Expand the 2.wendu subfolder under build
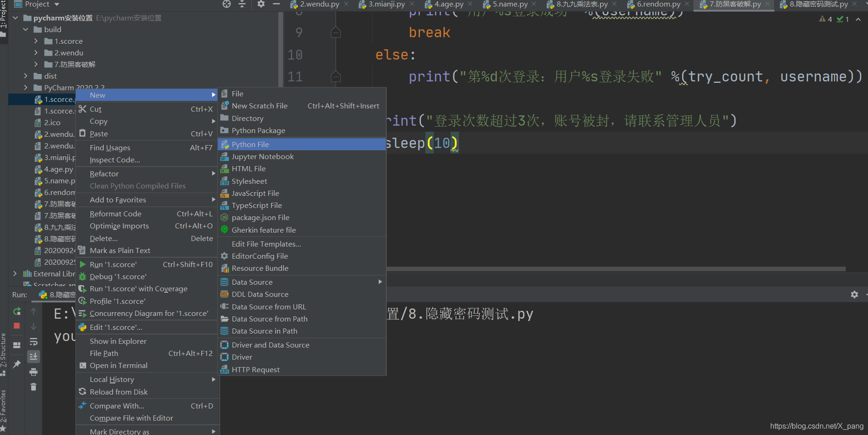 (x=36, y=53)
